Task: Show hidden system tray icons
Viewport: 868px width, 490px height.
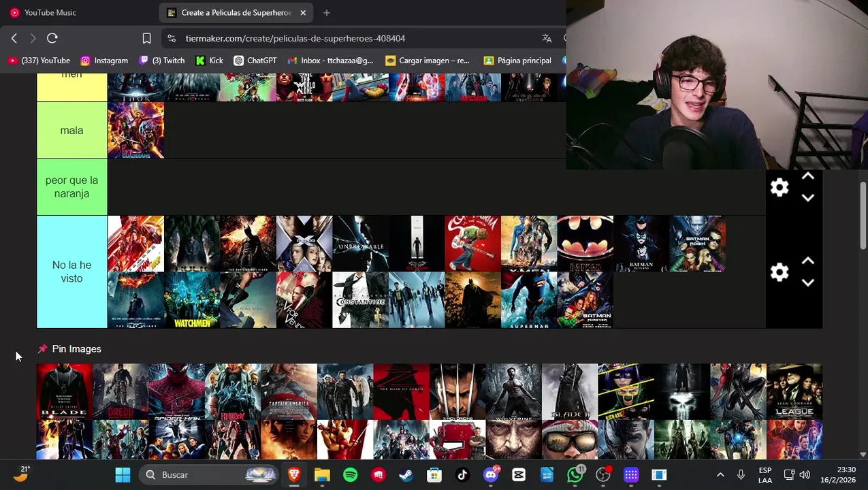Action: pyautogui.click(x=720, y=474)
